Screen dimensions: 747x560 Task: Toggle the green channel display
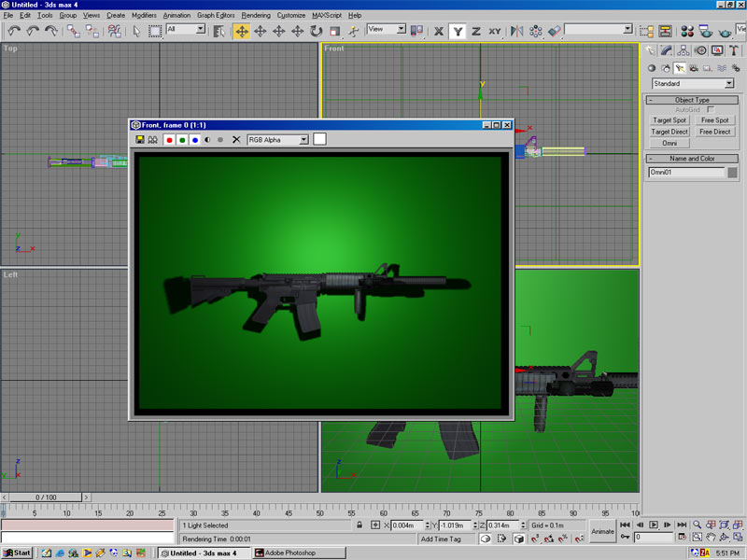182,139
